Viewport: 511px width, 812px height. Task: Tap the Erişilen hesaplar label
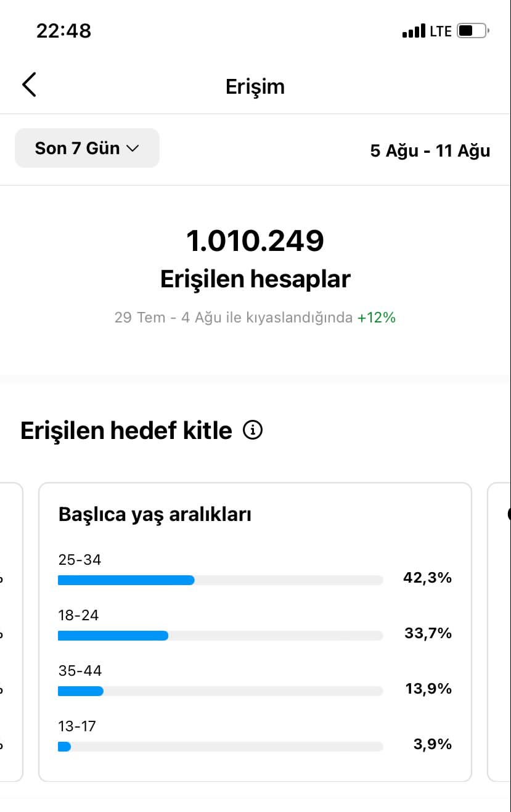pyautogui.click(x=255, y=279)
